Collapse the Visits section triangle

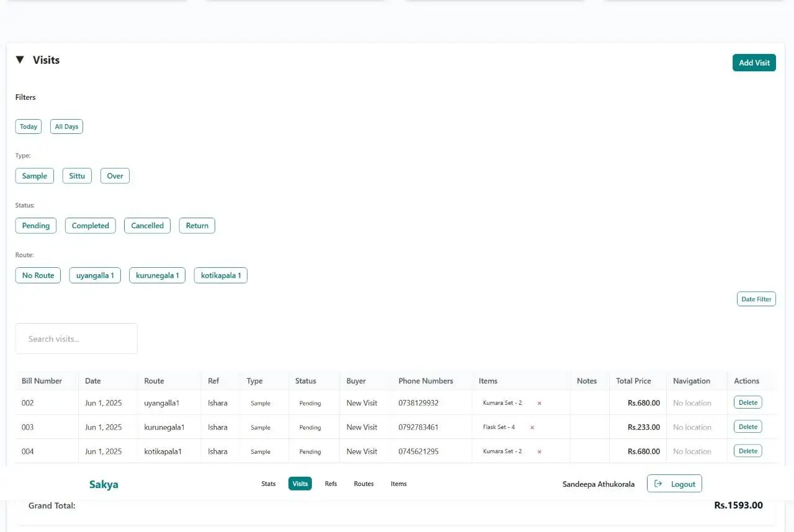pyautogui.click(x=20, y=60)
